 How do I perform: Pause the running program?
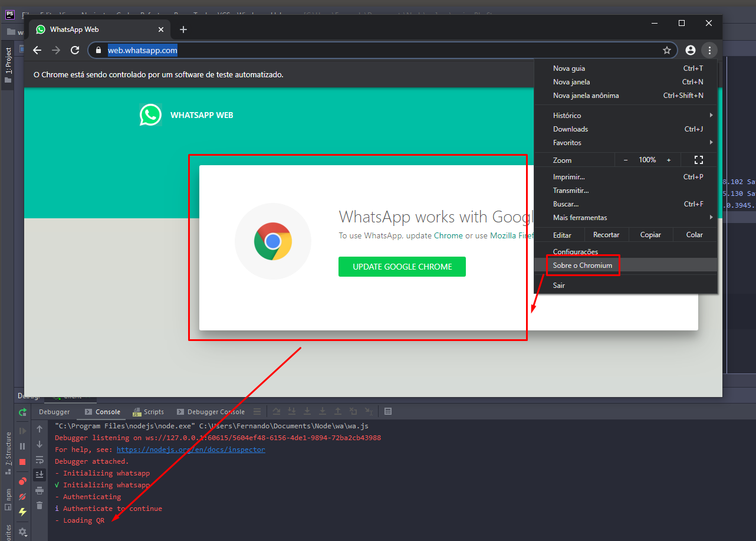22,445
